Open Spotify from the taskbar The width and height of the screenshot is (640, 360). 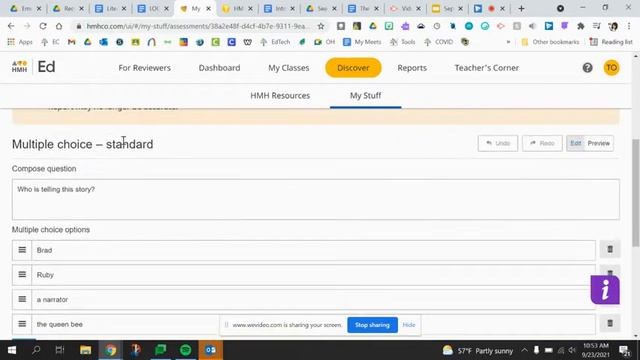(x=186, y=350)
